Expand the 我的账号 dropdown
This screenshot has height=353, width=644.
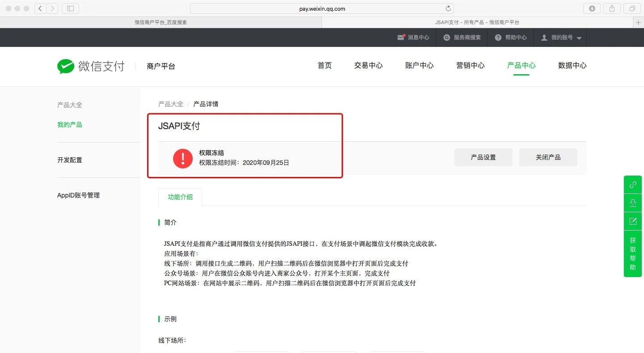(561, 38)
